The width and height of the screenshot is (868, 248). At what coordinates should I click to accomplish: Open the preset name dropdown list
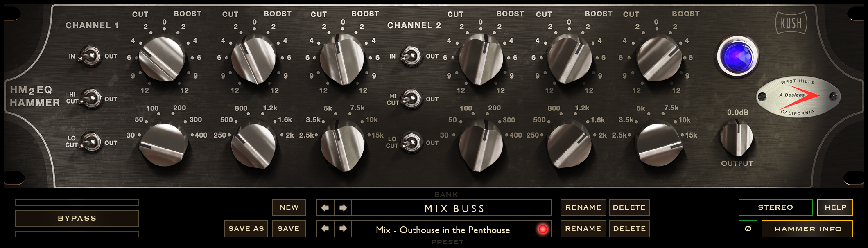coord(443,230)
